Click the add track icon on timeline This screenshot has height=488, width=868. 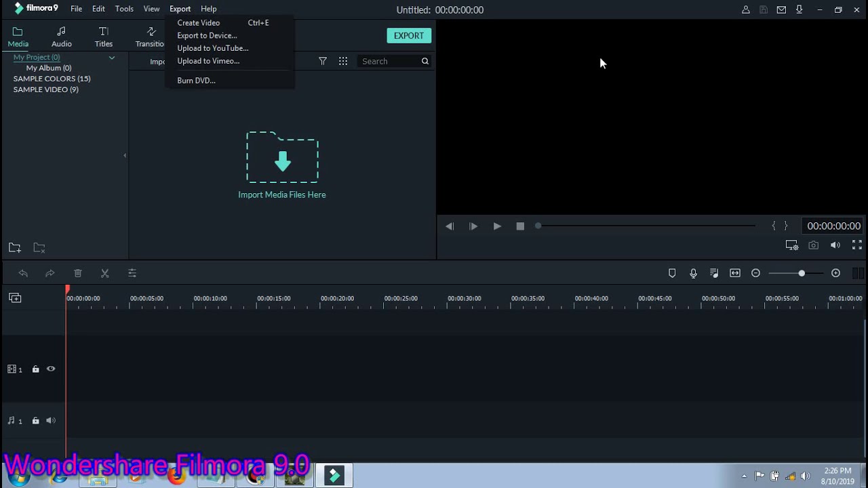pyautogui.click(x=15, y=298)
